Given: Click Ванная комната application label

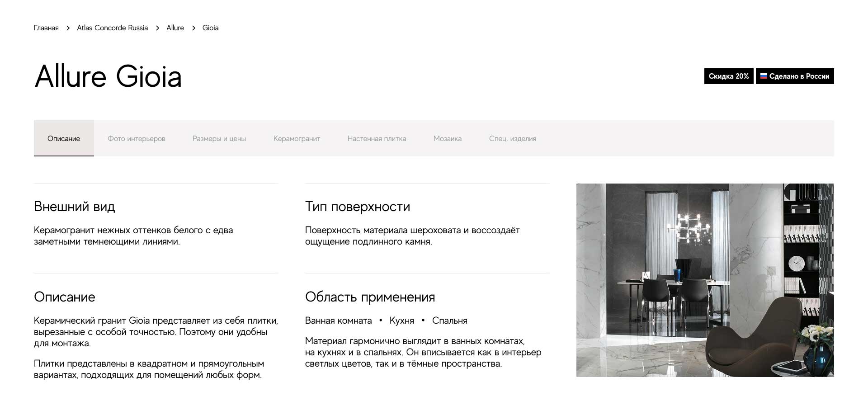Looking at the screenshot, I should coord(338,321).
